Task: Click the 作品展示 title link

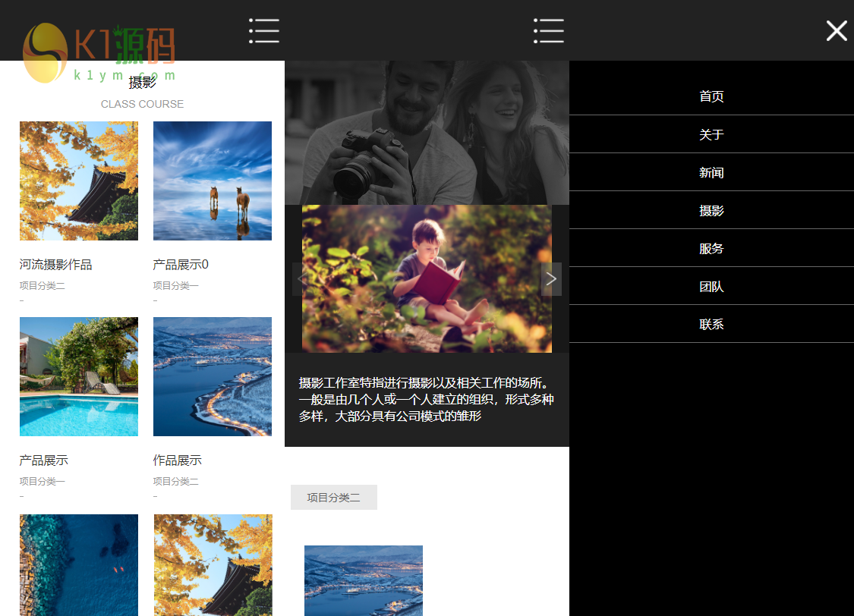Action: (177, 460)
